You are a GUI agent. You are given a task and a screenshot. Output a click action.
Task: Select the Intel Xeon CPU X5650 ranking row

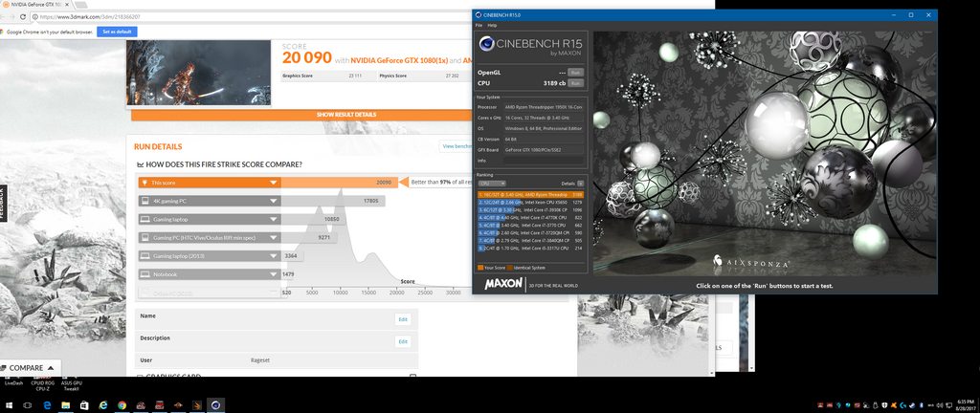point(530,202)
